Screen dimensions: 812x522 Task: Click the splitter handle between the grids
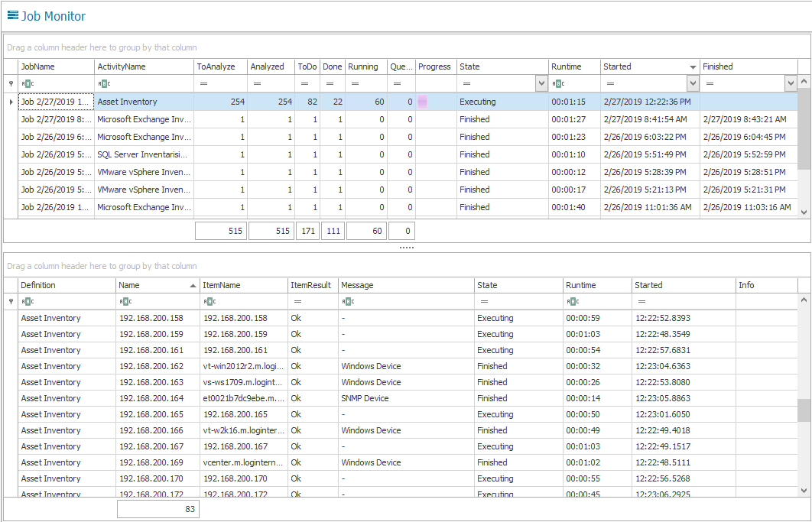(x=407, y=248)
